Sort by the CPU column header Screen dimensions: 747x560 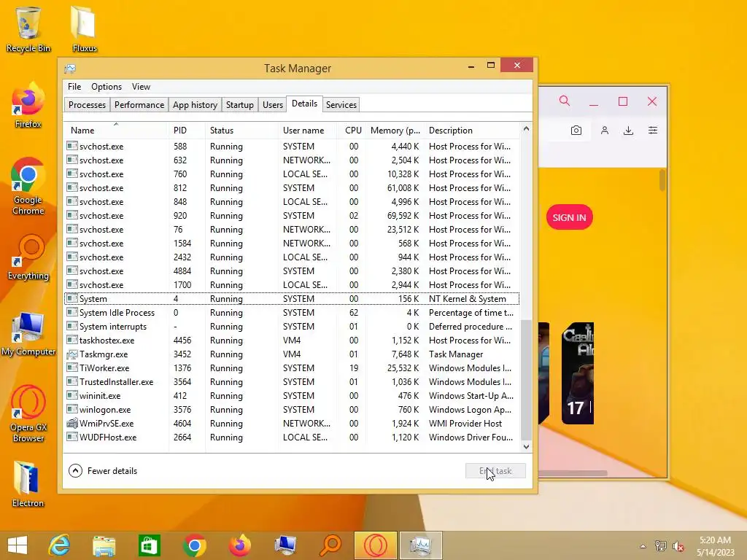point(352,131)
